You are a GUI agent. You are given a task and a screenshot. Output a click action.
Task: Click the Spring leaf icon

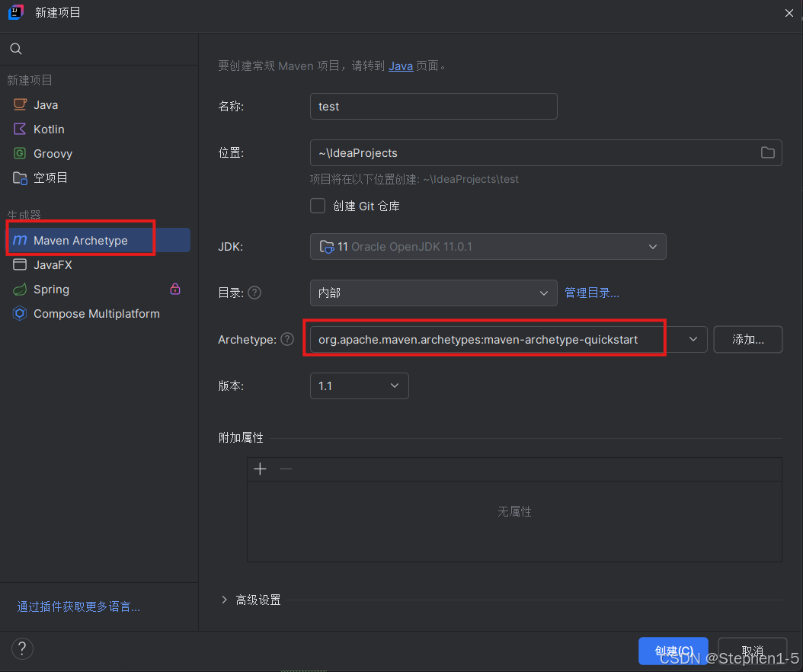[x=20, y=290]
